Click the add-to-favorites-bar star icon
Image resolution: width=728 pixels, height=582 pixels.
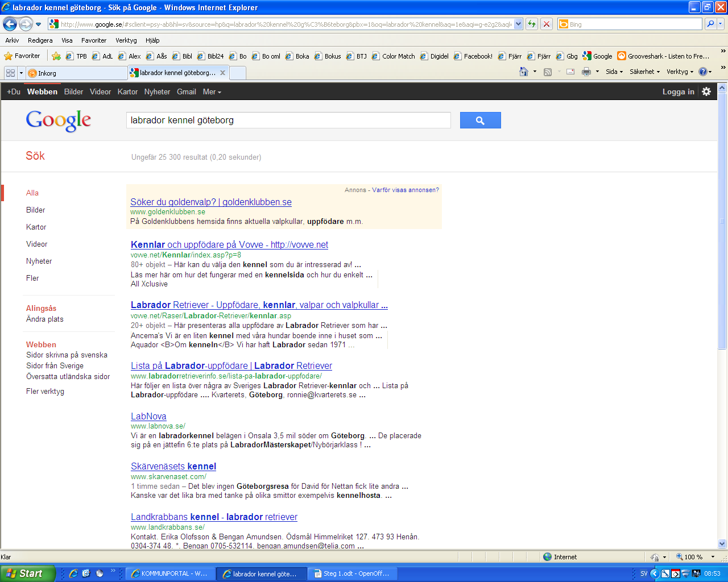[x=56, y=56]
